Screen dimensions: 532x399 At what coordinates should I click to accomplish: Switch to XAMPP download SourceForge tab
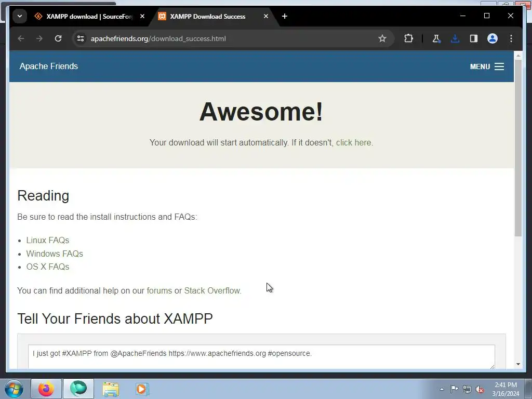tap(90, 16)
